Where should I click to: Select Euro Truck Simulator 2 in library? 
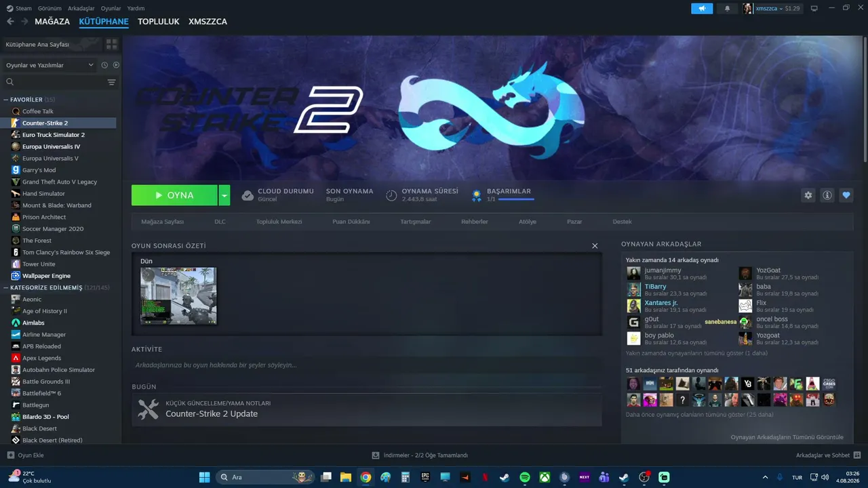(x=54, y=135)
